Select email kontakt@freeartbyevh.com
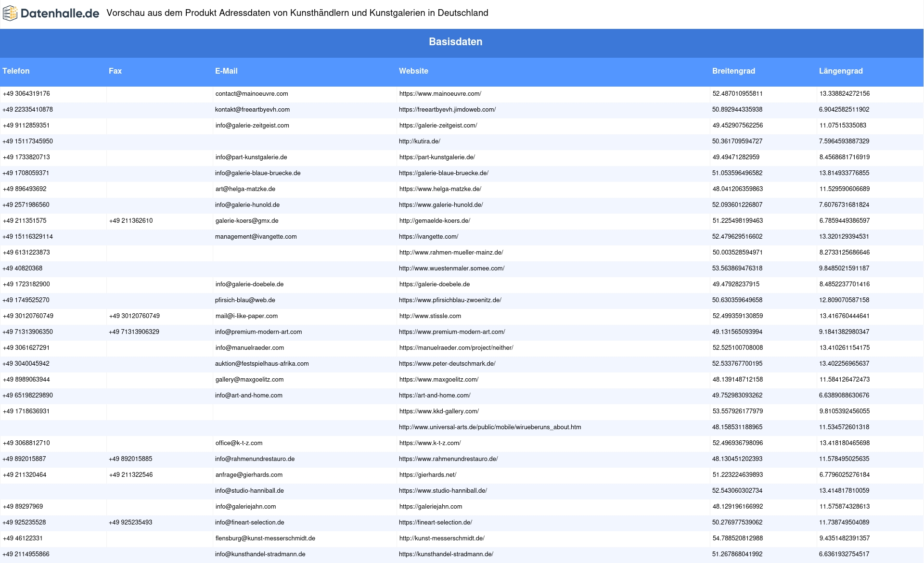This screenshot has height=563, width=924. pos(252,110)
